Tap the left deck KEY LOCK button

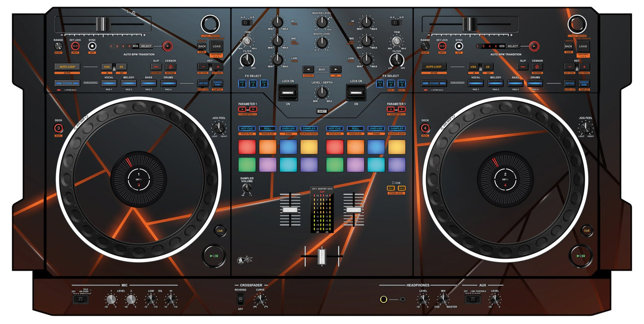(75, 46)
